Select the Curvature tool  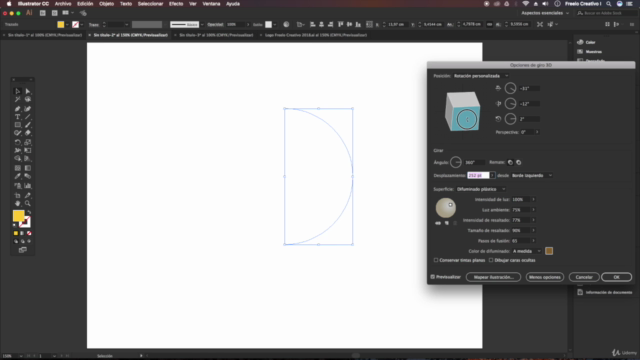[28, 109]
